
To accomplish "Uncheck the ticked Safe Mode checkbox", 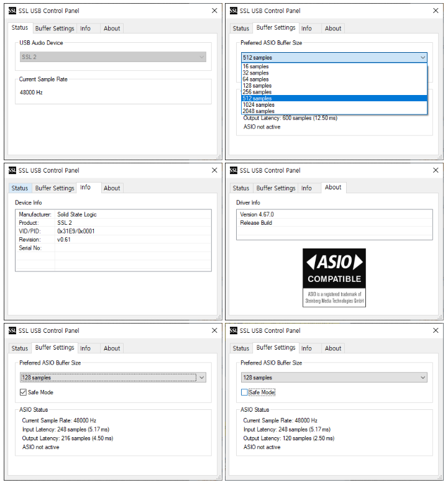I will (x=23, y=392).
